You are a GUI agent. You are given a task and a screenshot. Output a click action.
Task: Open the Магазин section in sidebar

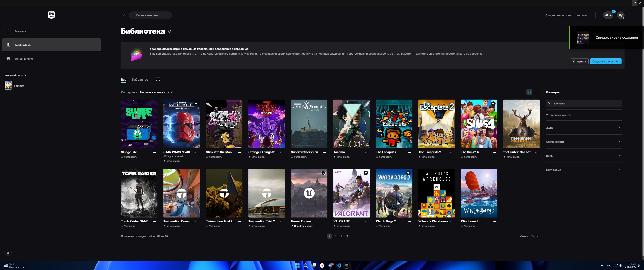click(x=51, y=31)
